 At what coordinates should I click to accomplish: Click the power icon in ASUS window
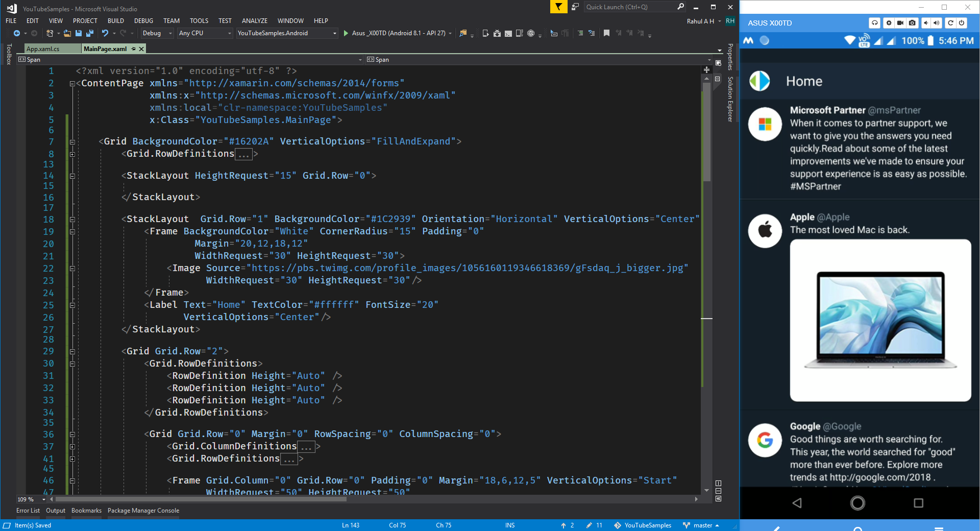coord(962,23)
